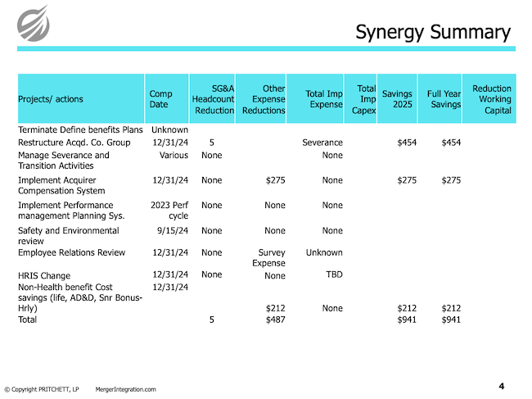Click Other Expense Reductions '$275' value
This screenshot has height=399, width=532.
[x=276, y=180]
